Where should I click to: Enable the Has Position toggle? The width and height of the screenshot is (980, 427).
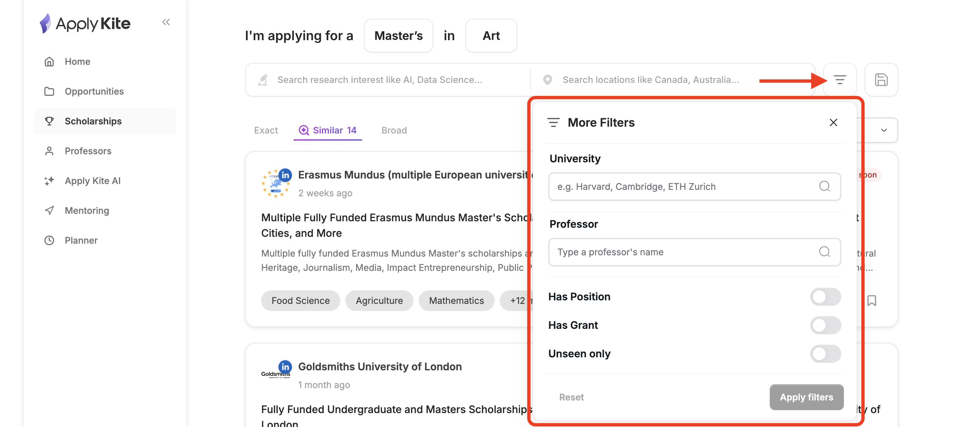(825, 296)
